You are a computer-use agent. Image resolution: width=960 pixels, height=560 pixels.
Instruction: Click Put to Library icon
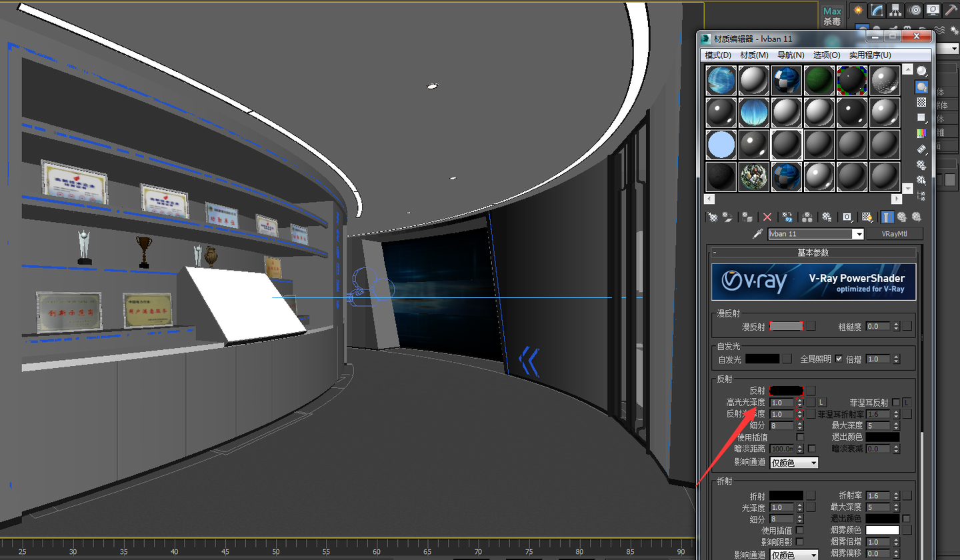coord(827,217)
